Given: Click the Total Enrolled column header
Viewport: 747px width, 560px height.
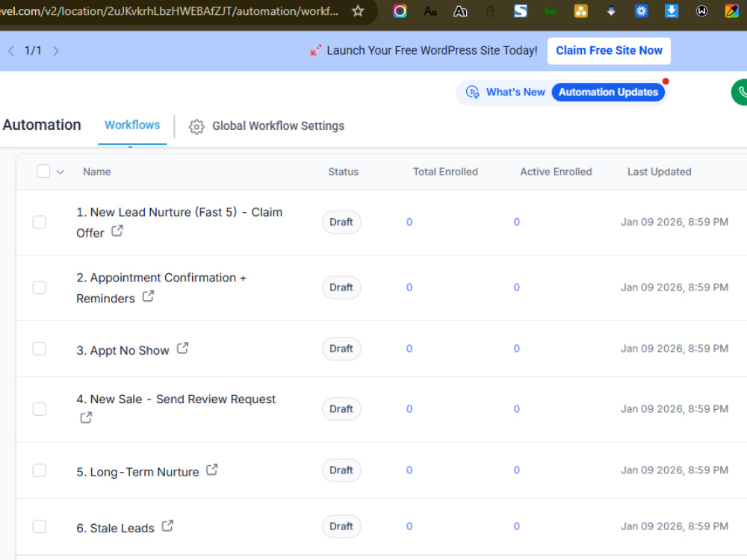Looking at the screenshot, I should (x=445, y=172).
